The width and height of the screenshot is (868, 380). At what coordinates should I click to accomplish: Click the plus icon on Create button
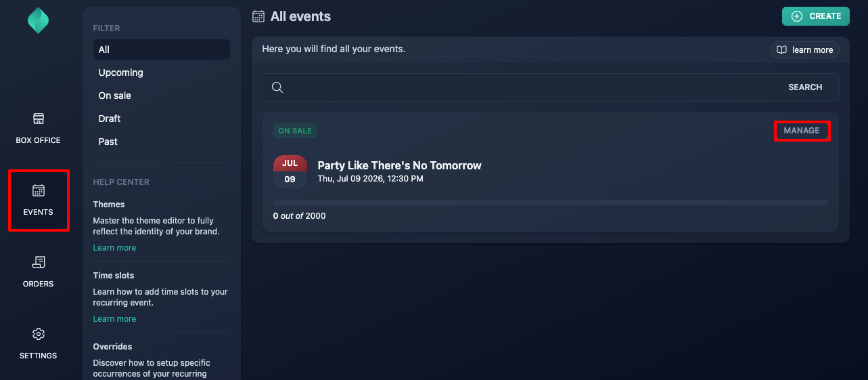tap(797, 16)
